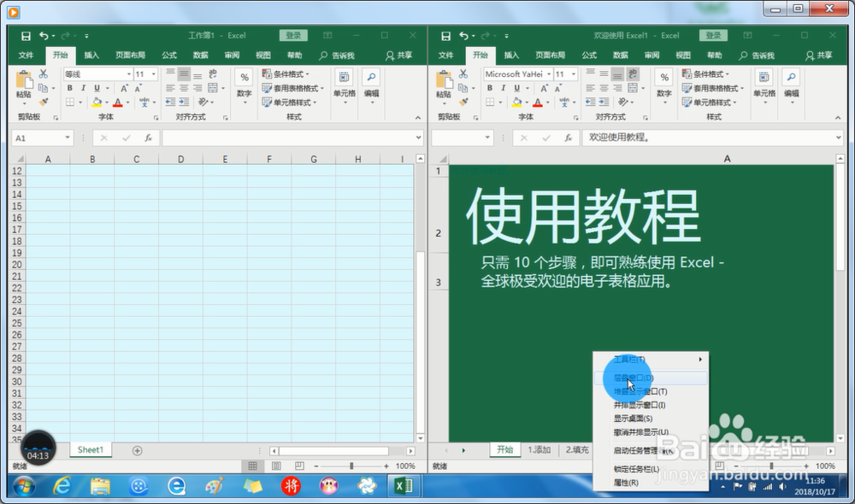Switch to Page Break Preview in 工作簿1 status bar

(299, 466)
